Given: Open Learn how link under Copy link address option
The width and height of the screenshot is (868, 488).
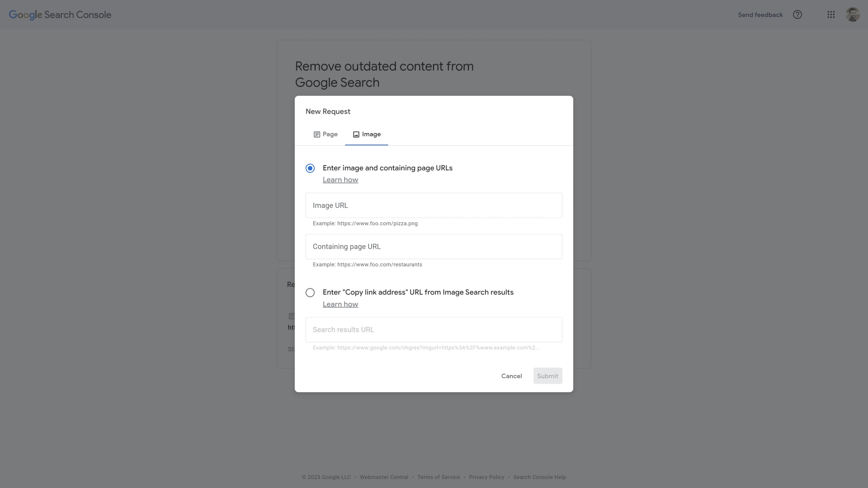Looking at the screenshot, I should [340, 304].
